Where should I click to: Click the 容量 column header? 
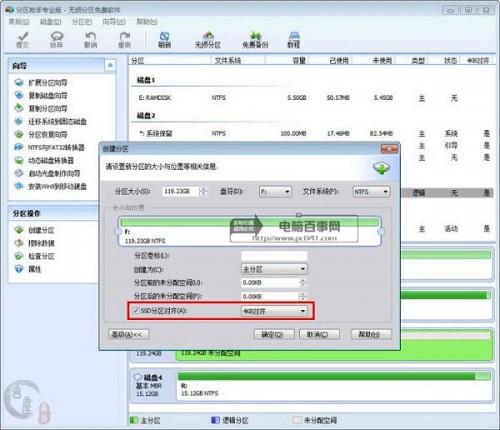[287, 60]
